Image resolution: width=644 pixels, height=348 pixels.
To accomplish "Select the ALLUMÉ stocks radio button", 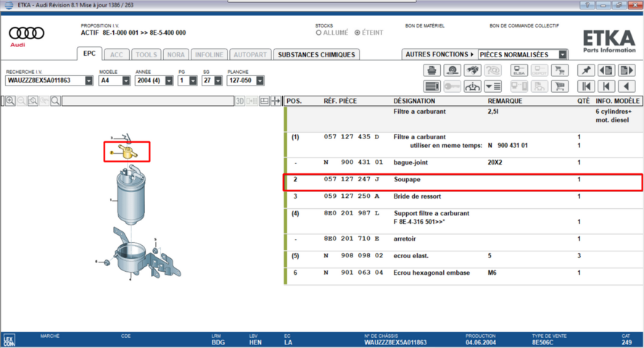I will click(318, 33).
